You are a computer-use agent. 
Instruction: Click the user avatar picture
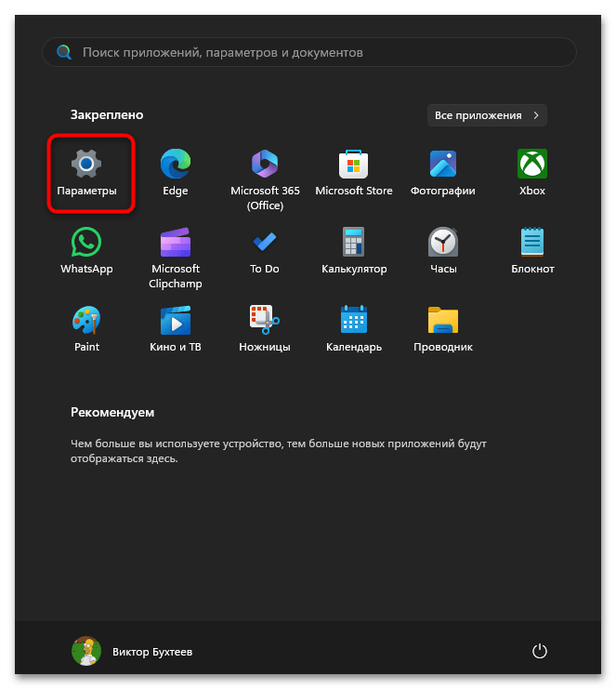click(x=86, y=651)
